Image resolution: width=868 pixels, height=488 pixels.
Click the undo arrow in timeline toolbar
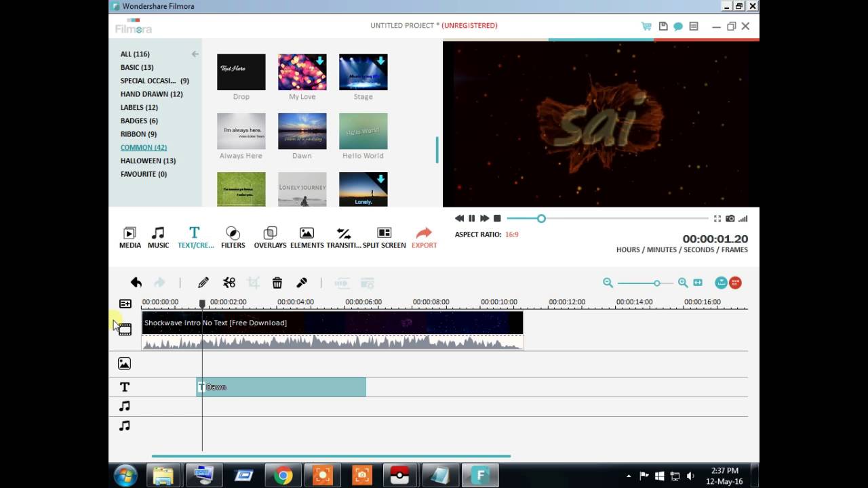coord(136,283)
